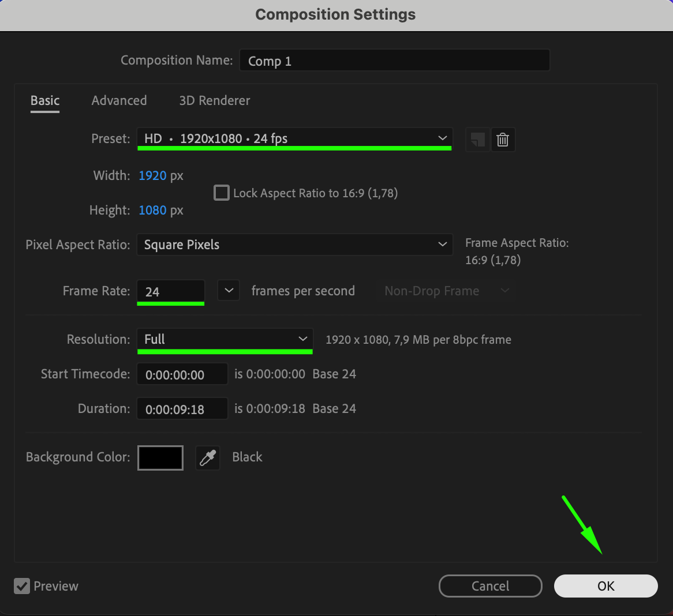The image size is (673, 616).
Task: Toggle the Preview checkbox
Action: (22, 586)
